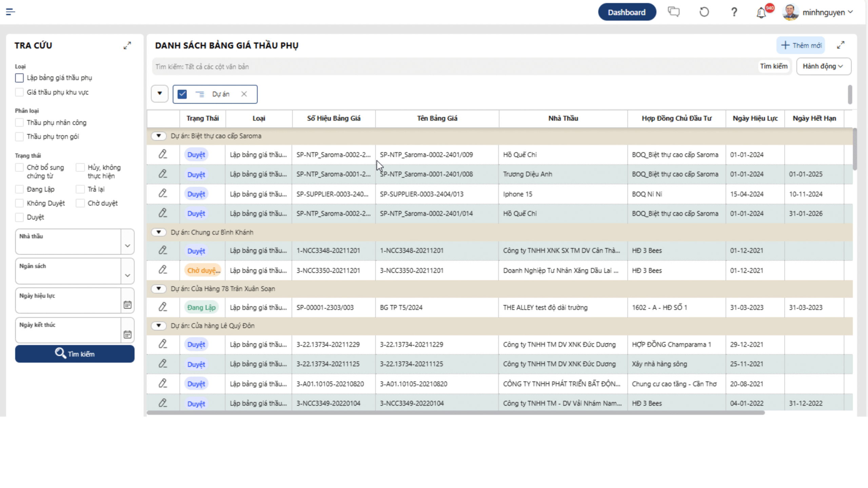Open the help question mark icon
Viewport: 868px width, 488px height.
pos(734,12)
